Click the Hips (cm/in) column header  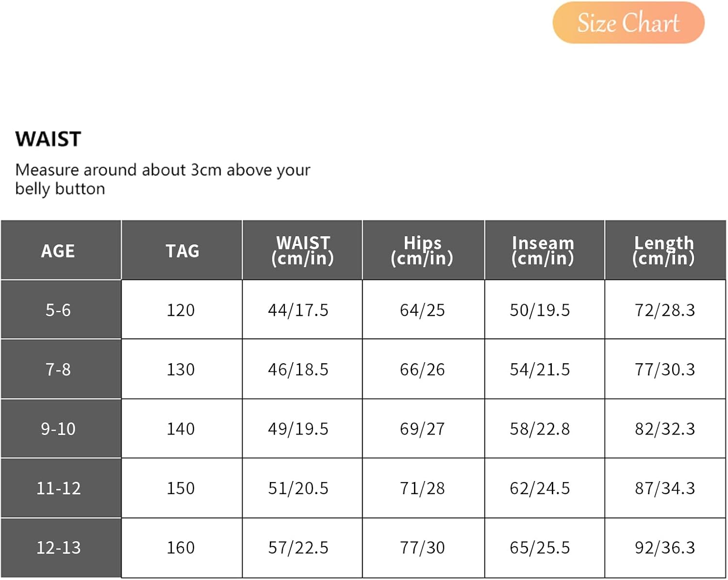(x=422, y=250)
